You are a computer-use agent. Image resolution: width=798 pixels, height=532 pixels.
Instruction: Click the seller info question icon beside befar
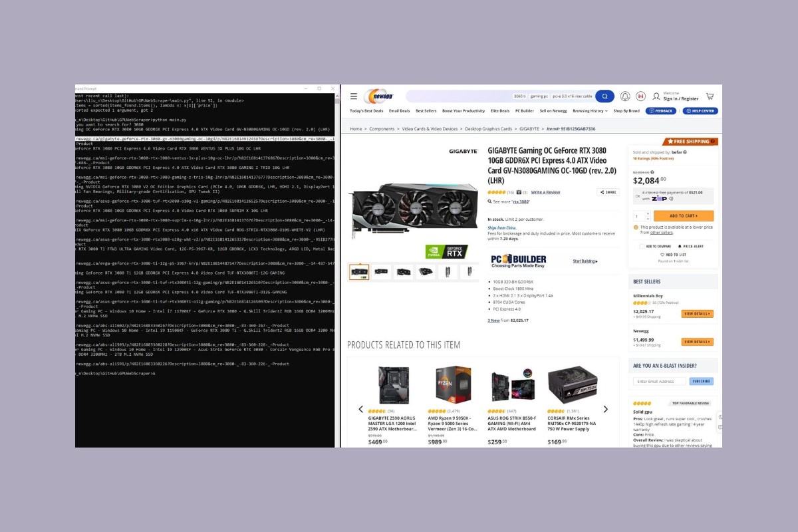(x=685, y=152)
